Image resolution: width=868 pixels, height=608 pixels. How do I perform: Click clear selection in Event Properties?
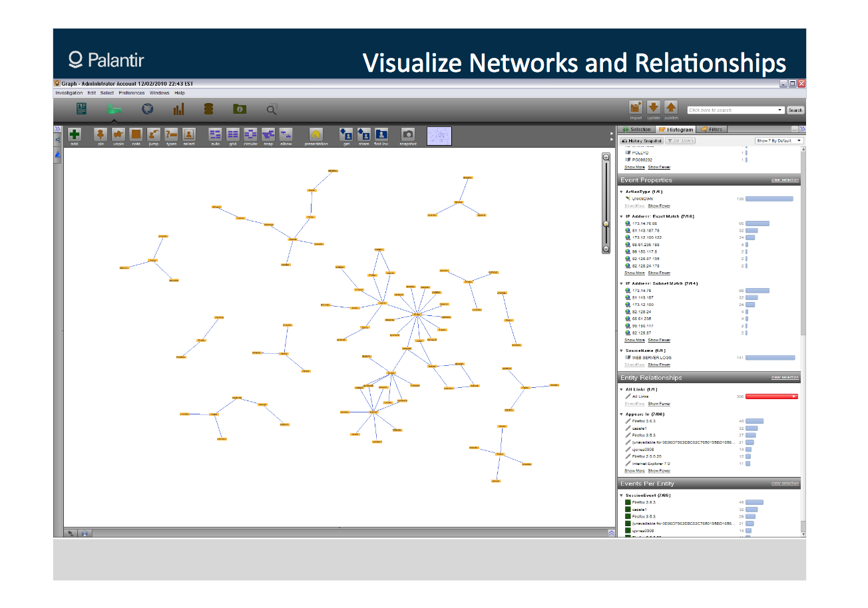(785, 180)
